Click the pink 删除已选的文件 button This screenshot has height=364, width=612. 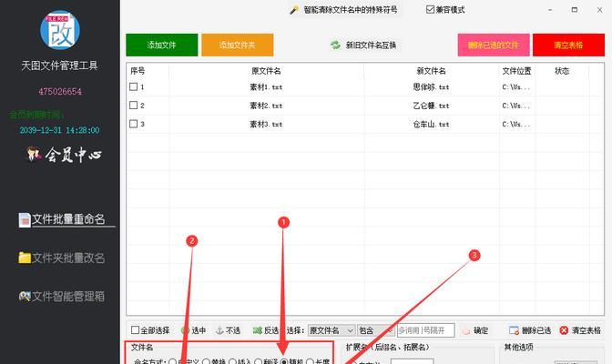[494, 45]
